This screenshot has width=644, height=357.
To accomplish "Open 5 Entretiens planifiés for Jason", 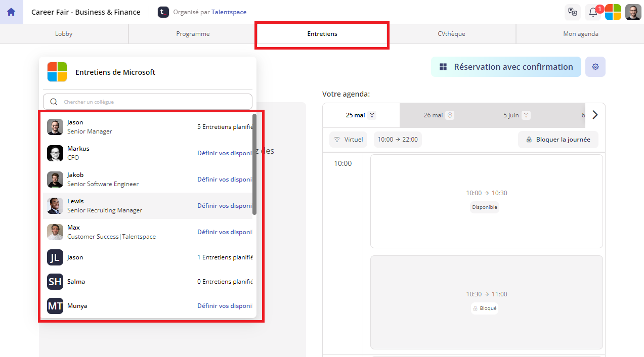I will click(x=225, y=127).
